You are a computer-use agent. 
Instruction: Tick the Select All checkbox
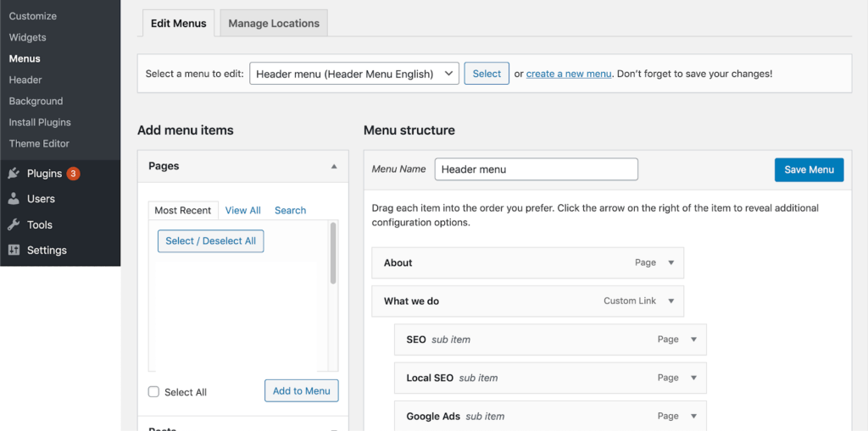point(153,392)
